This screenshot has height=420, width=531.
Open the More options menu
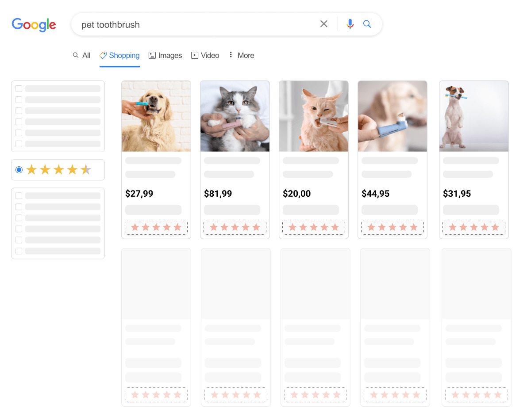click(x=241, y=55)
